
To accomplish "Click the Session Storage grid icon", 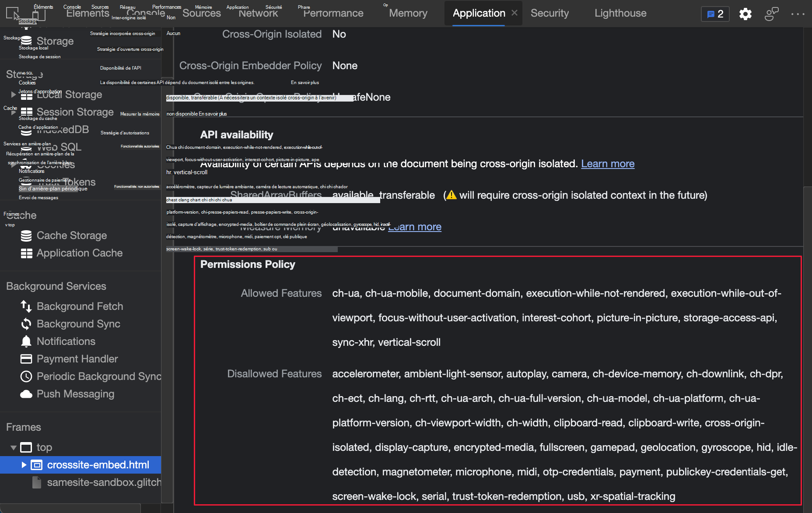I will (26, 112).
